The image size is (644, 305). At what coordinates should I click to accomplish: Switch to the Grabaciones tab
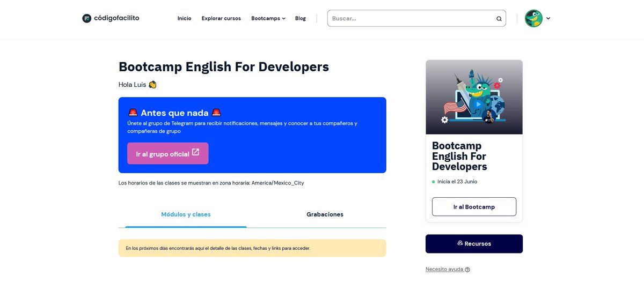tap(325, 214)
